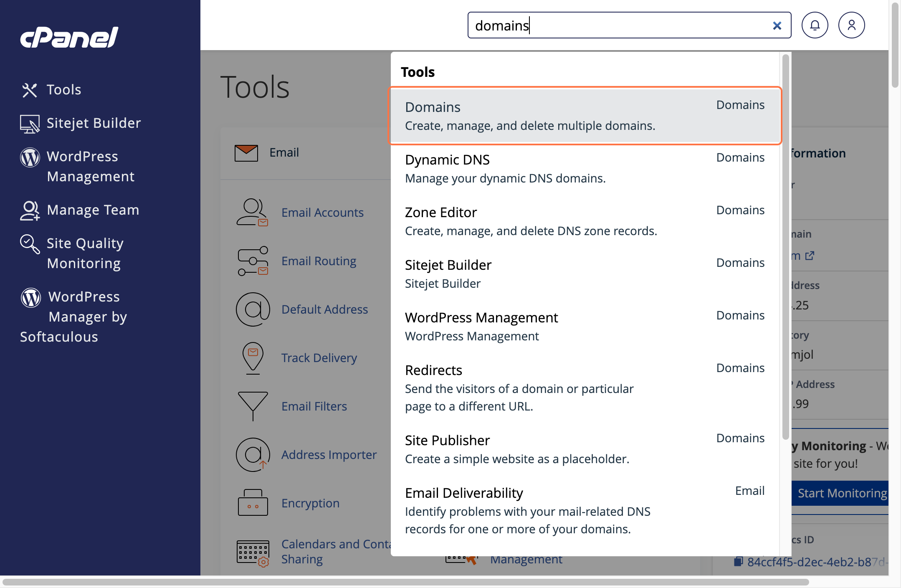Select Sitejet Builder search result

[x=585, y=274]
